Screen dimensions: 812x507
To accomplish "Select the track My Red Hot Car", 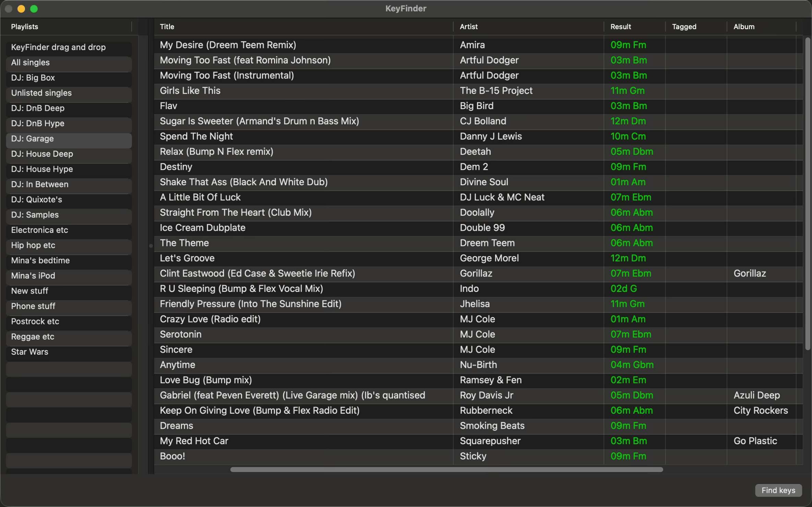I will (x=194, y=441).
